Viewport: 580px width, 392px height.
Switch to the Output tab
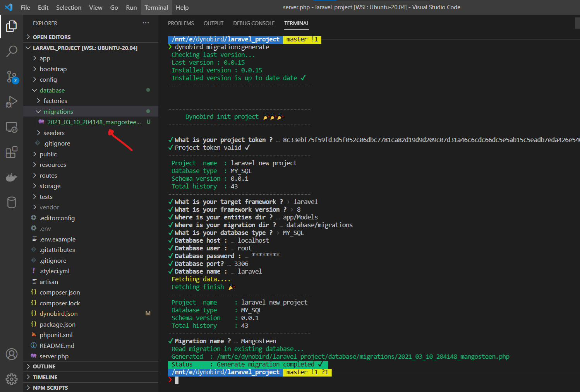coord(213,23)
